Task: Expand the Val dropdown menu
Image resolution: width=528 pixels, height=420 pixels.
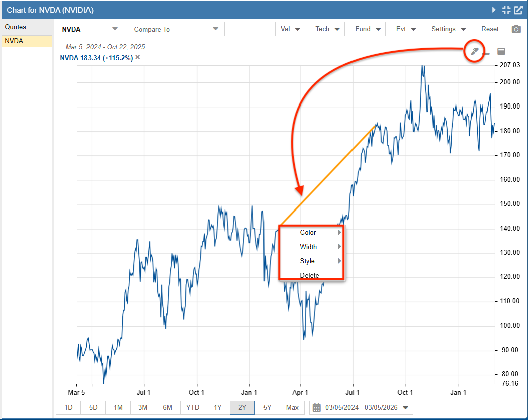Action: [290, 29]
